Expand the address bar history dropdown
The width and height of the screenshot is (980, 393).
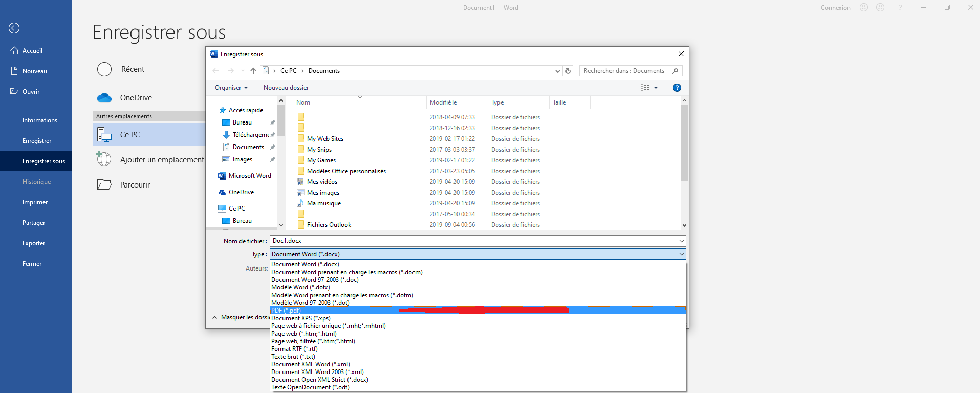pos(557,71)
